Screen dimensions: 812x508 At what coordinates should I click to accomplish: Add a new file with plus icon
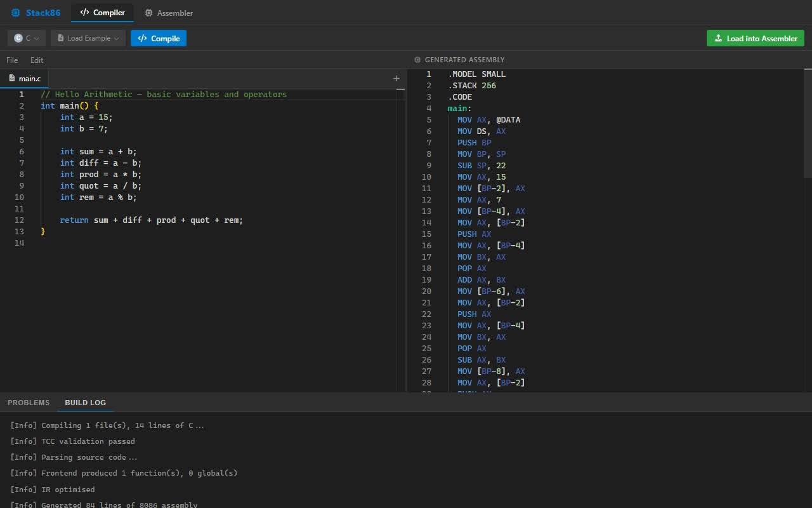tap(396, 78)
